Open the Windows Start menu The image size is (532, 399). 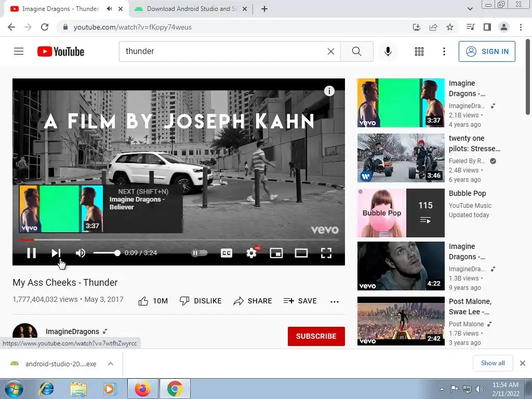pyautogui.click(x=14, y=389)
